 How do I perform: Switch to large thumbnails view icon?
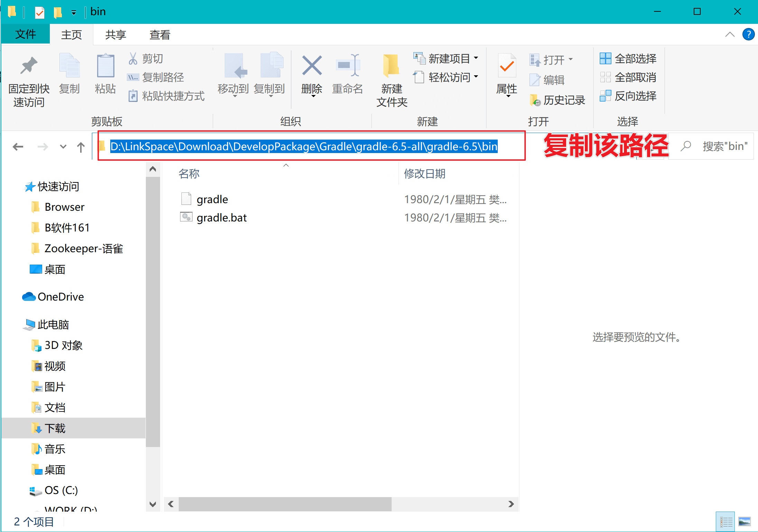744,521
